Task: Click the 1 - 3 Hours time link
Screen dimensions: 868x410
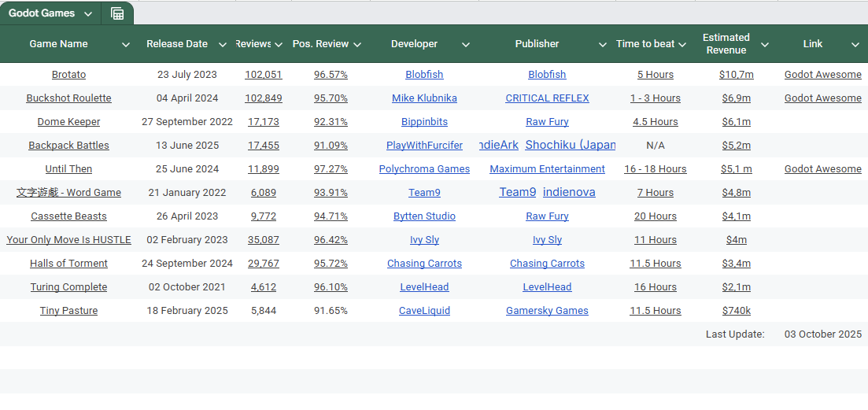Action: click(656, 98)
